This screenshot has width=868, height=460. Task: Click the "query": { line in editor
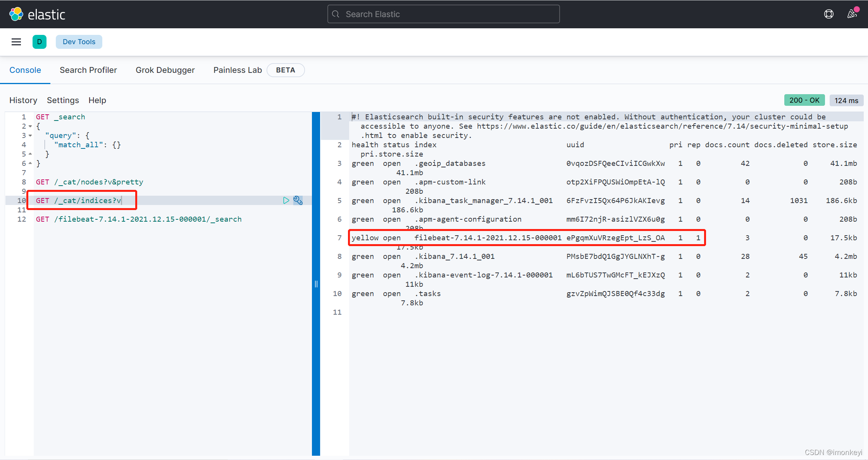[x=67, y=136]
